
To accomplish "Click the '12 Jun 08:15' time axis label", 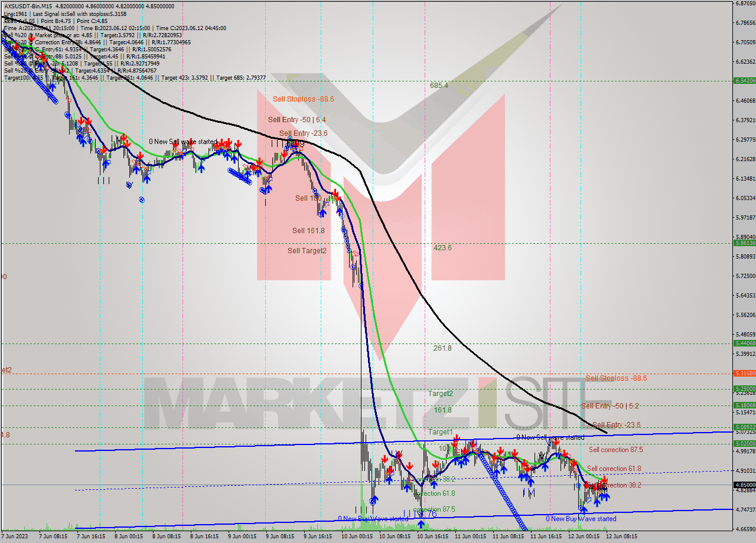I will pos(623,537).
